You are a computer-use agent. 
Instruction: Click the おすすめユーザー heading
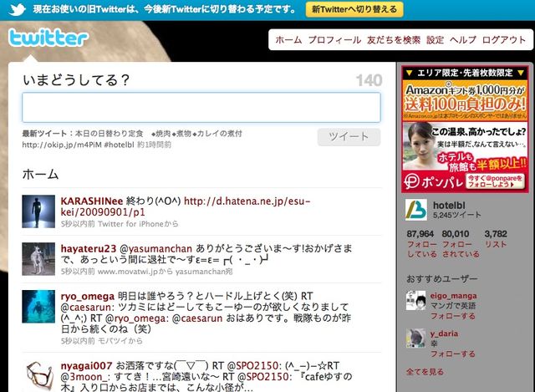pos(442,278)
